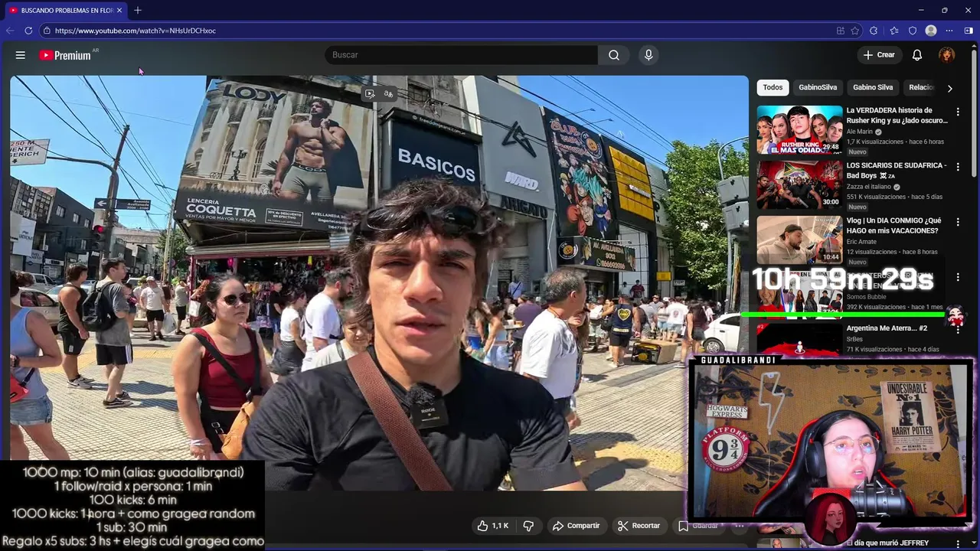
Task: Click the search magnifier button
Action: 614,55
